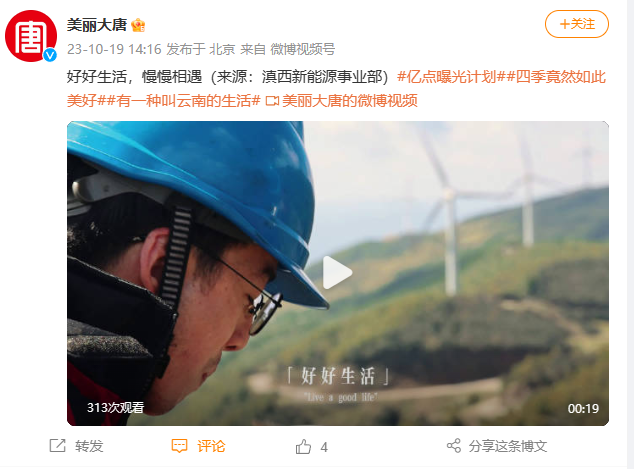634x469 pixels.
Task: Click the post timestamp 23-10-19 14:16
Action: 114,49
